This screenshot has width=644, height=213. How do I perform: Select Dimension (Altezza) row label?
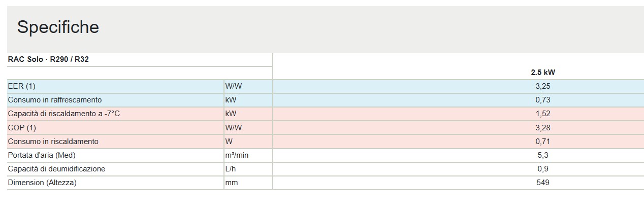42,182
